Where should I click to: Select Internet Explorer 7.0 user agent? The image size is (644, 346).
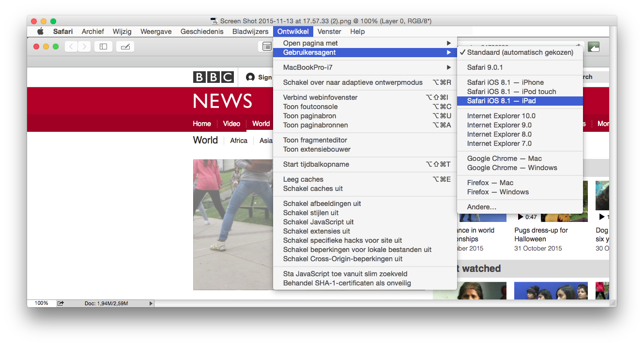pyautogui.click(x=520, y=143)
